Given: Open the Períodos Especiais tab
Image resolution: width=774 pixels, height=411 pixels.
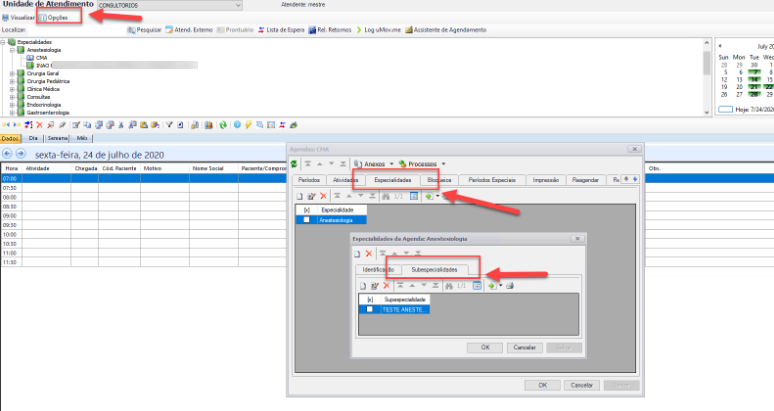Looking at the screenshot, I should (x=492, y=180).
